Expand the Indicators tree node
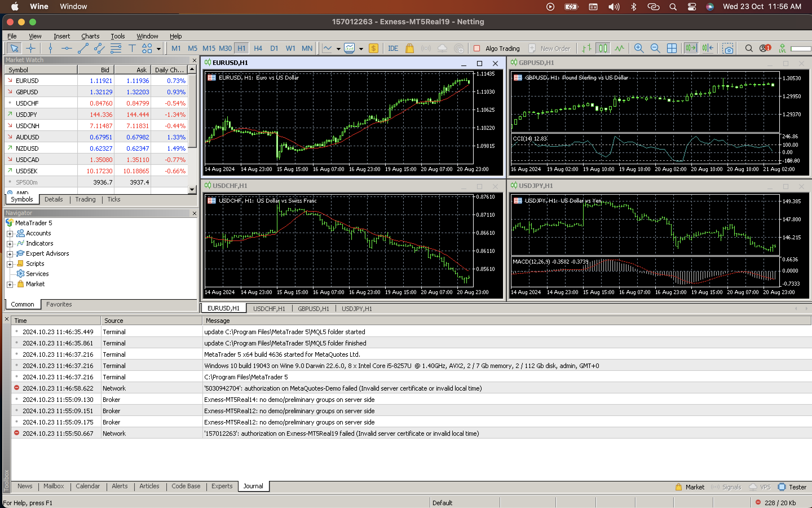The width and height of the screenshot is (812, 508). click(x=10, y=244)
